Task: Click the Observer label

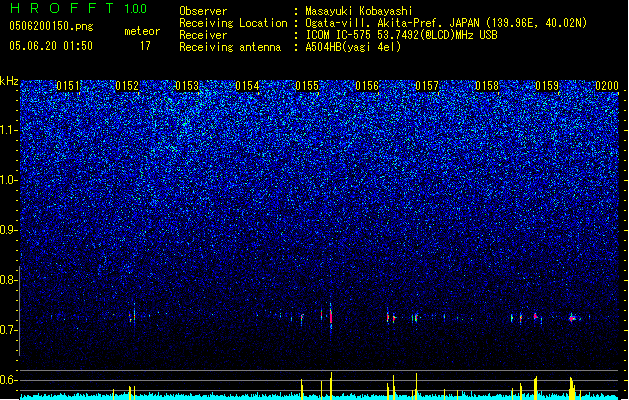Action: tap(203, 11)
